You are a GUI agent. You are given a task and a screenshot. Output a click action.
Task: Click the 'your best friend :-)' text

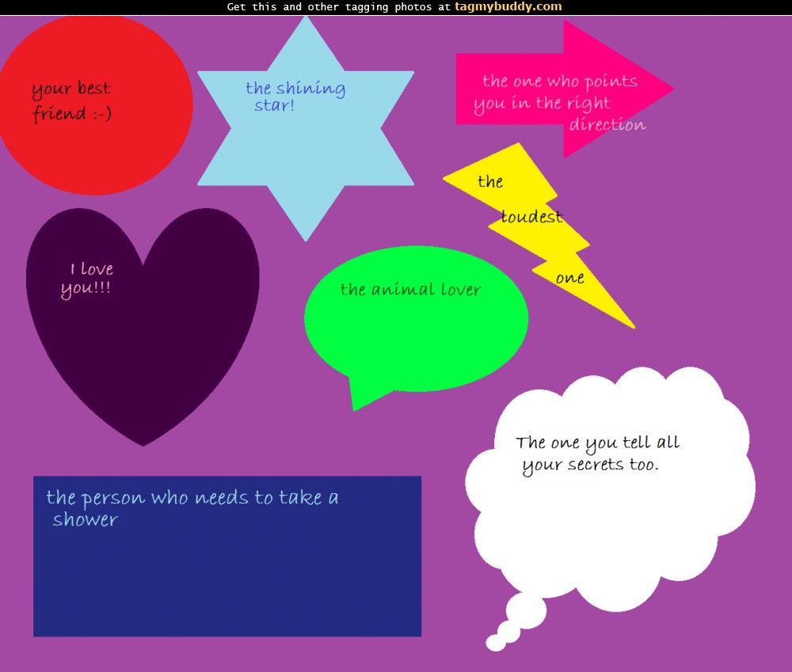(71, 101)
